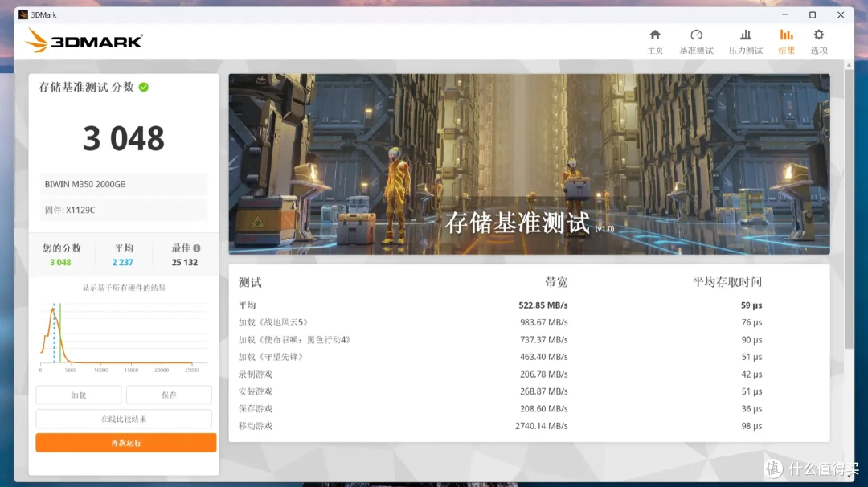This screenshot has width=868, height=487.
Task: Click the 在线比较结果 button
Action: 124,419
